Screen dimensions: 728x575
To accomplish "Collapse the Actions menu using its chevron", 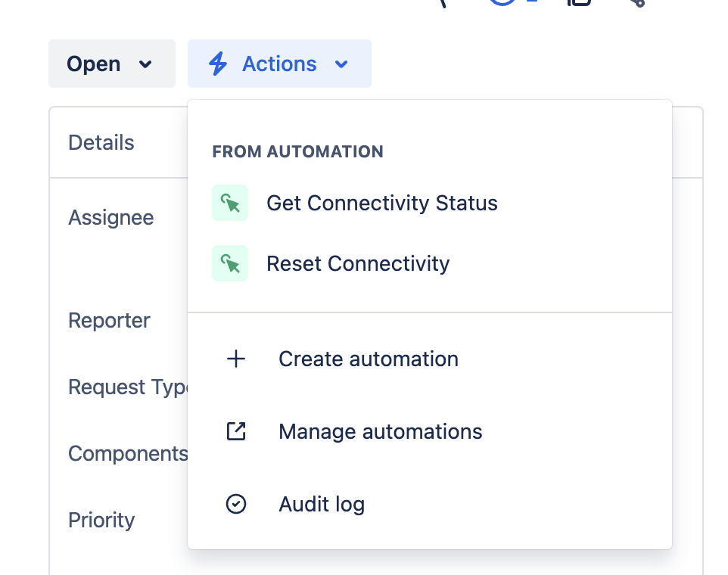I will (x=341, y=64).
